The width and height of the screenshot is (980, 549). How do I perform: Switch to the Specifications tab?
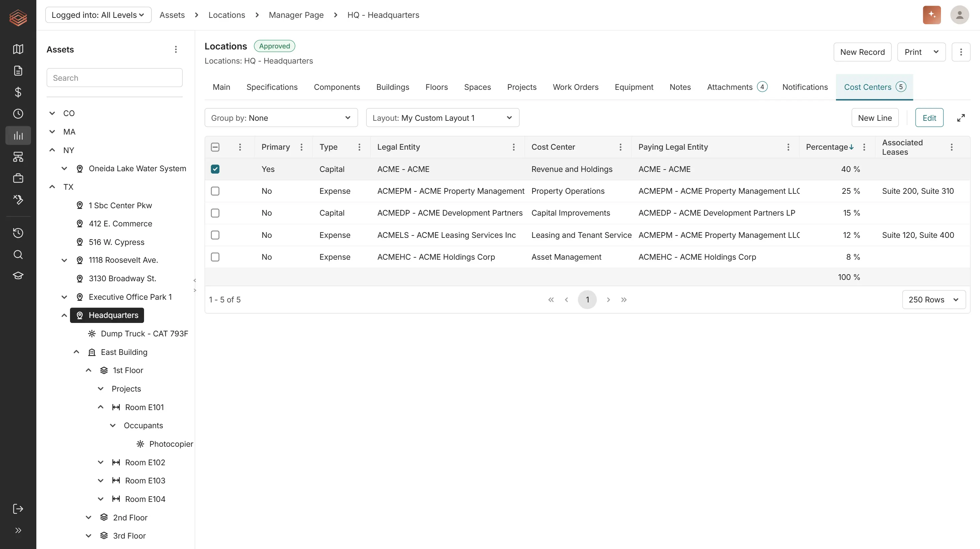[272, 87]
